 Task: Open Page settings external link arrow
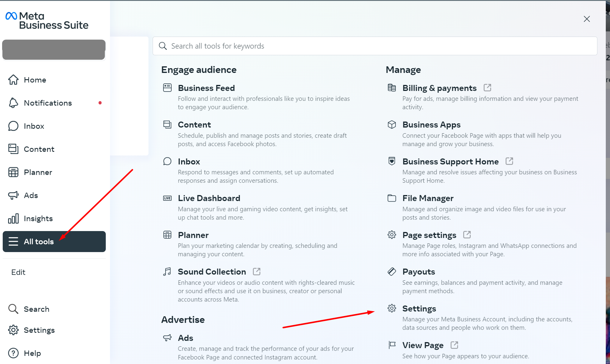[467, 235]
